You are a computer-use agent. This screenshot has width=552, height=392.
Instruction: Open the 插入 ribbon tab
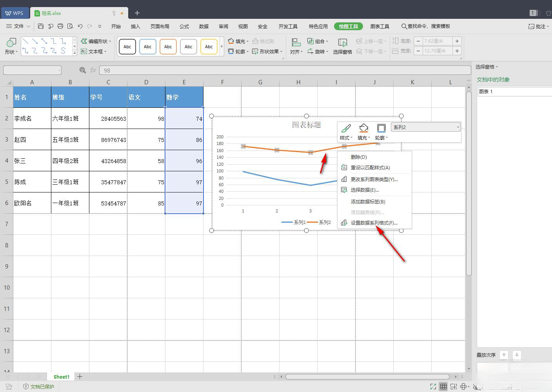click(x=136, y=26)
